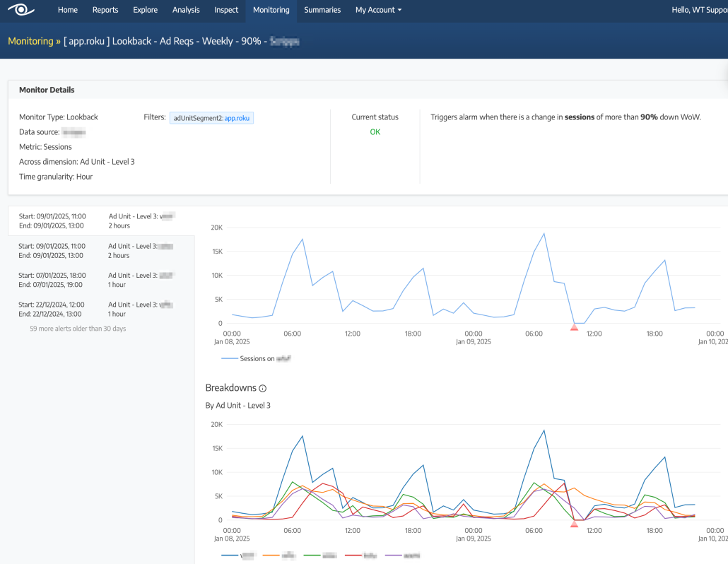Switch to the Home tab
The image size is (728, 564).
67,10
